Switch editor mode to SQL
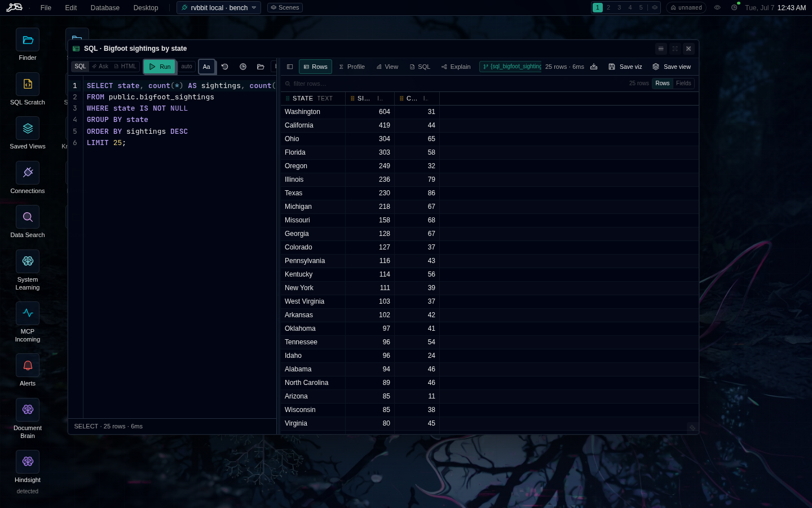The image size is (812, 508). pos(80,67)
